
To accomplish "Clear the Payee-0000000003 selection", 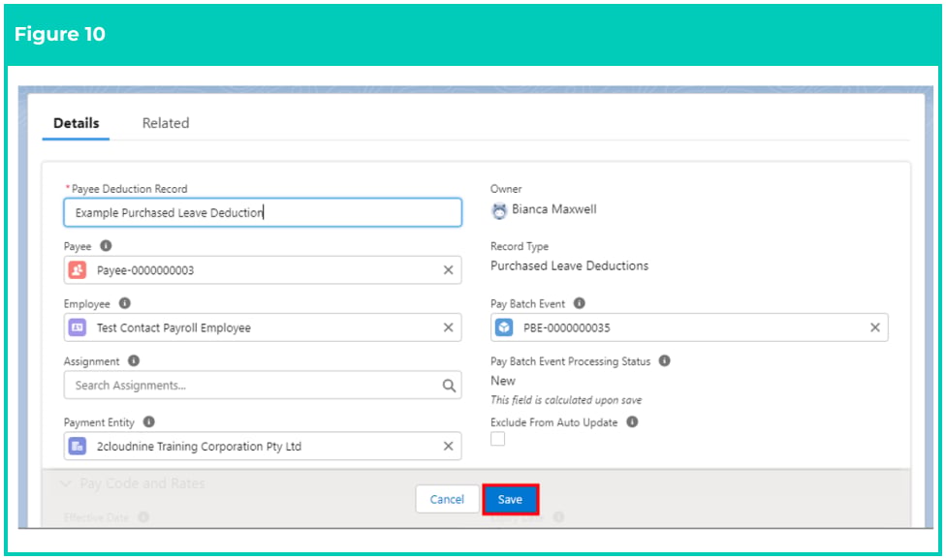I will tap(448, 270).
